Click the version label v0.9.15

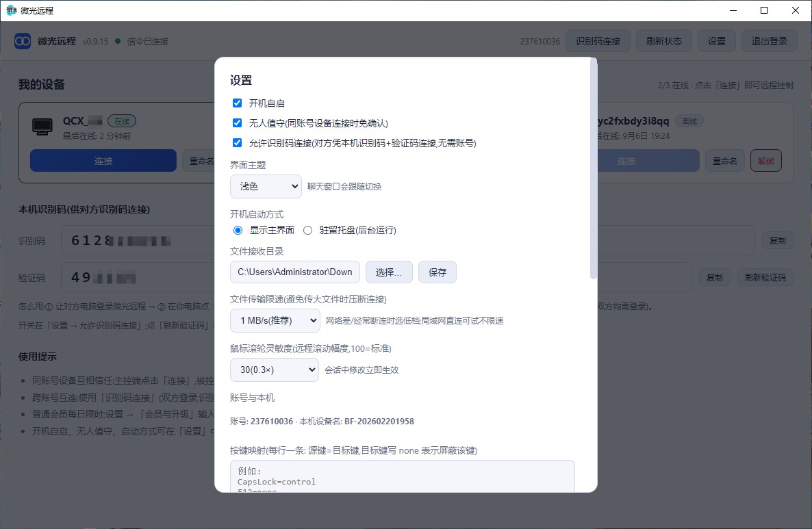(x=95, y=42)
